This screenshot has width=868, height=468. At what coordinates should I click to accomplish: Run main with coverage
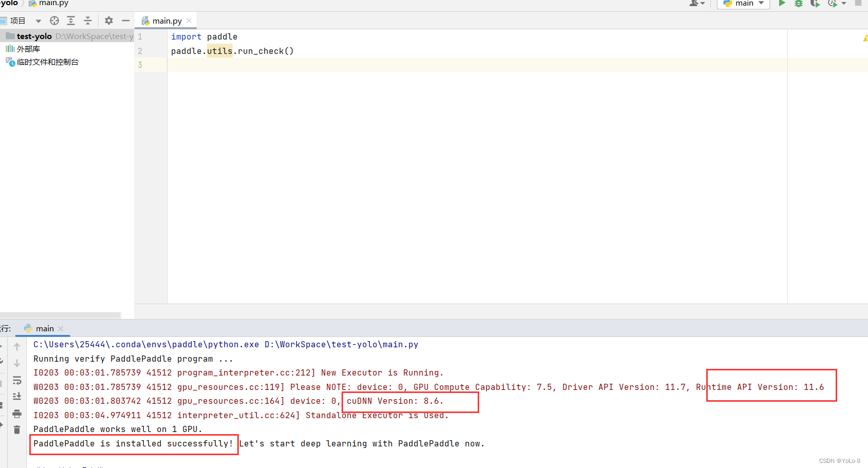(x=815, y=4)
